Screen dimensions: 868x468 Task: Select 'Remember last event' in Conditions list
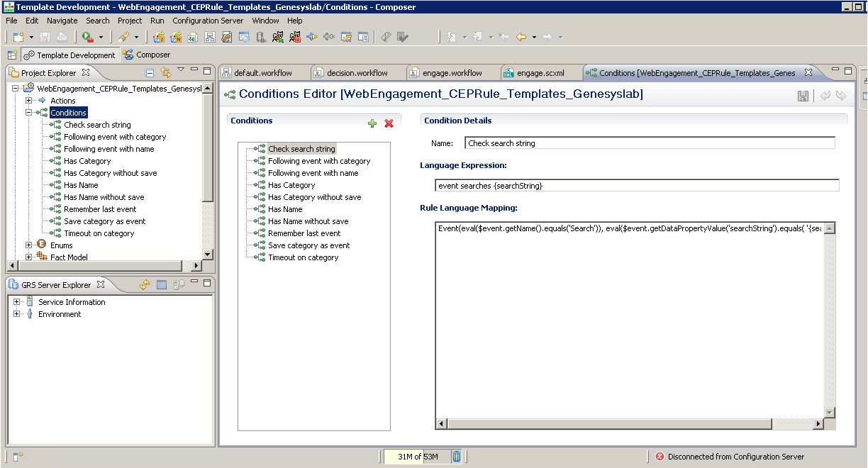click(x=304, y=233)
